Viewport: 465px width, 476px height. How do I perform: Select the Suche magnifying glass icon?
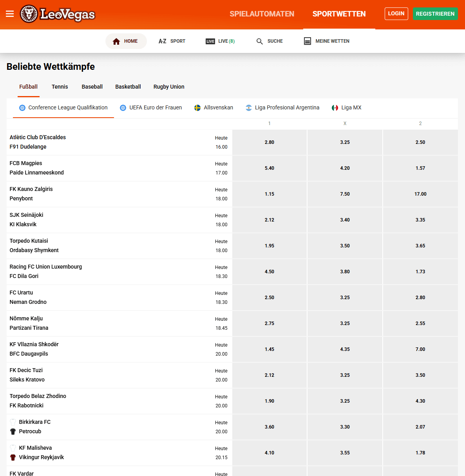(259, 41)
